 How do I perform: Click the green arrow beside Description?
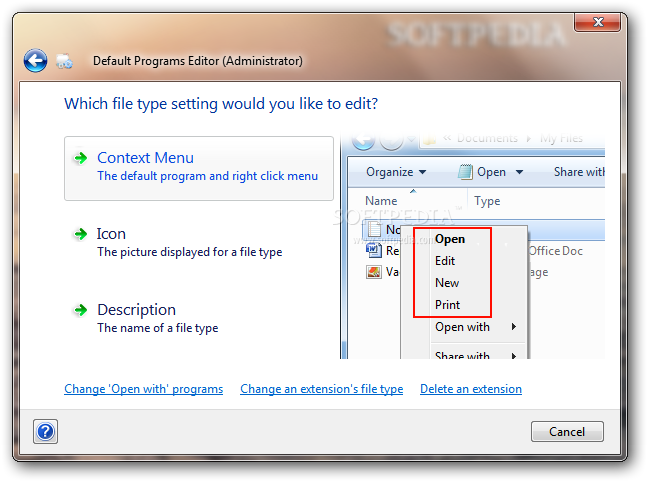pyautogui.click(x=81, y=310)
